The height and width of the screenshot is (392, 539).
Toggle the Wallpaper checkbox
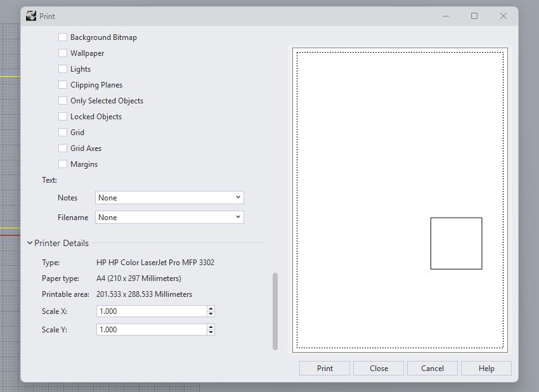click(63, 53)
